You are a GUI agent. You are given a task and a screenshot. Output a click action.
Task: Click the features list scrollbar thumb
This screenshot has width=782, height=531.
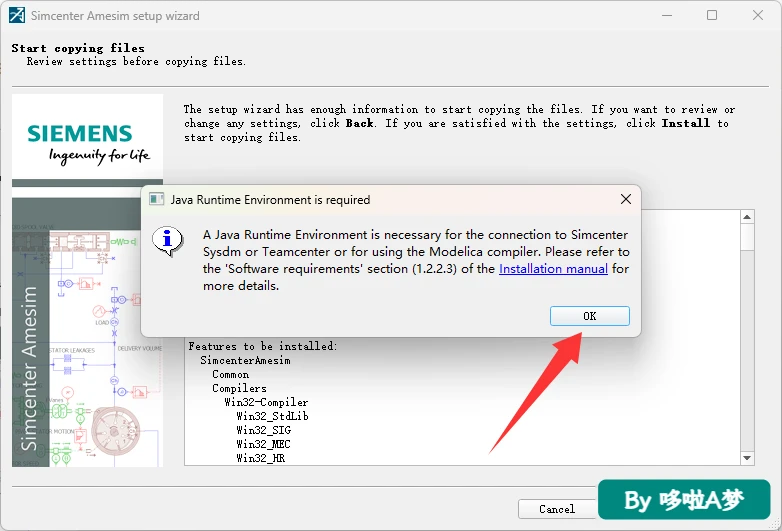pyautogui.click(x=747, y=237)
